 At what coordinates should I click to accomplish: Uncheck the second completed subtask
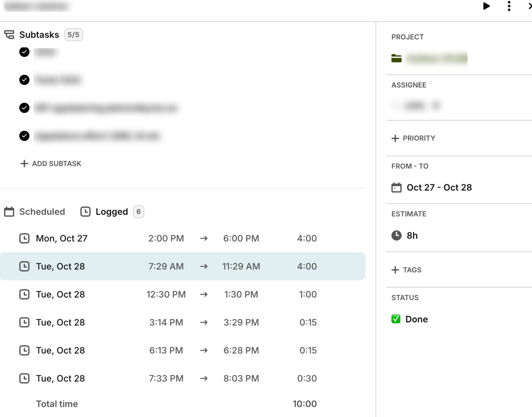[x=24, y=80]
